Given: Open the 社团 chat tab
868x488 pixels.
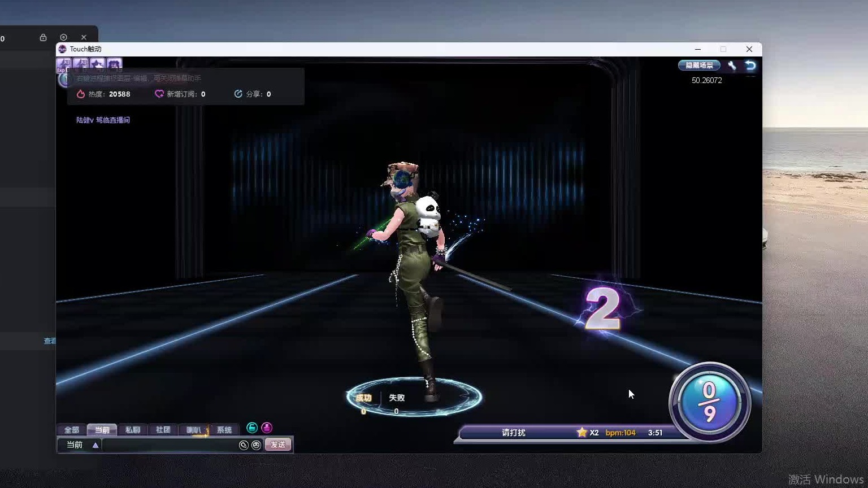Looking at the screenshot, I should pyautogui.click(x=163, y=430).
